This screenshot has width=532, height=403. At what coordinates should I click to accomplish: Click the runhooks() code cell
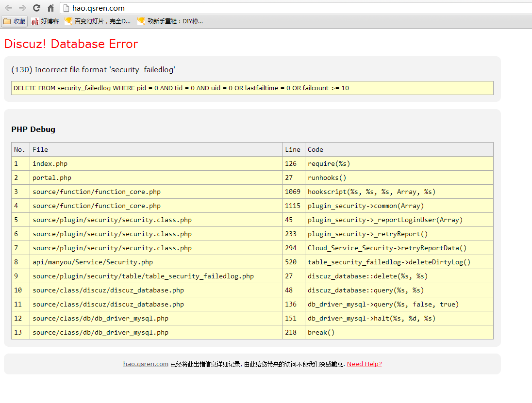click(x=399, y=177)
